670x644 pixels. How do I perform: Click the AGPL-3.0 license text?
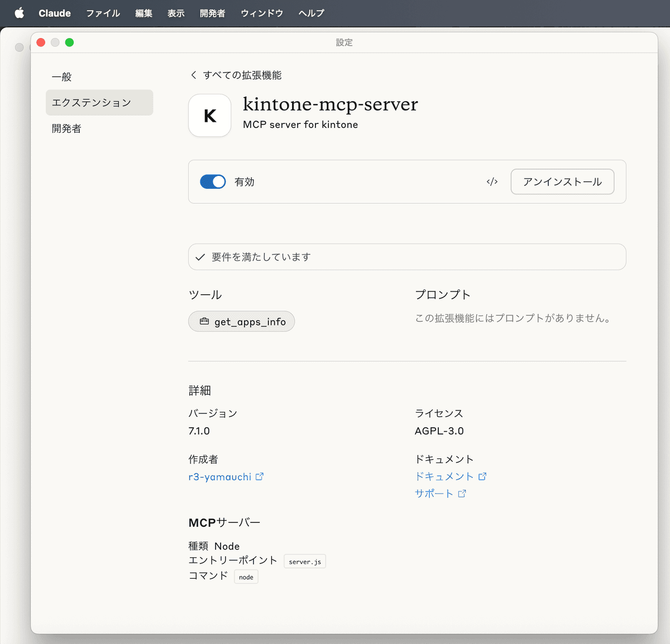point(439,431)
